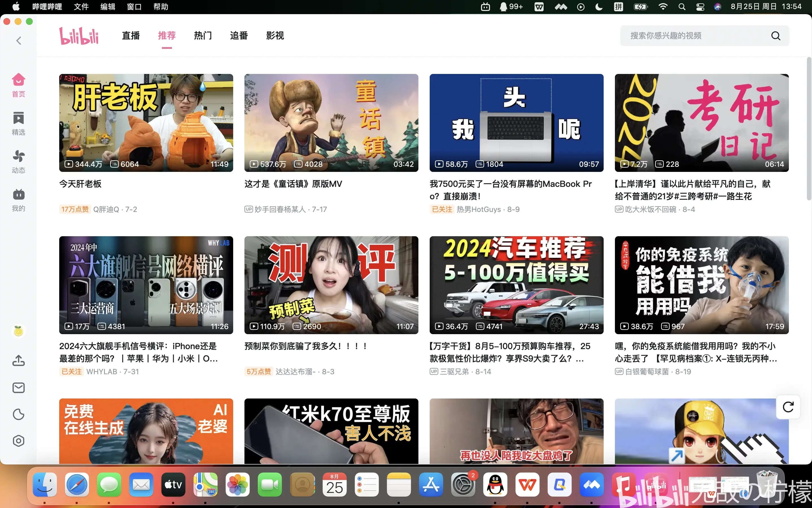Screen dimensions: 812x508
Task: Click the Wi-Fi icon in menu bar
Action: click(x=663, y=7)
